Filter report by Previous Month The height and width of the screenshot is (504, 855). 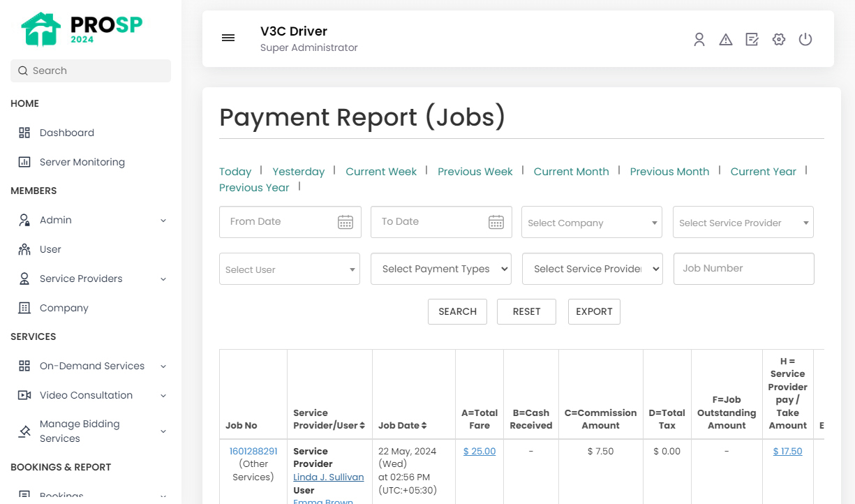pos(669,172)
